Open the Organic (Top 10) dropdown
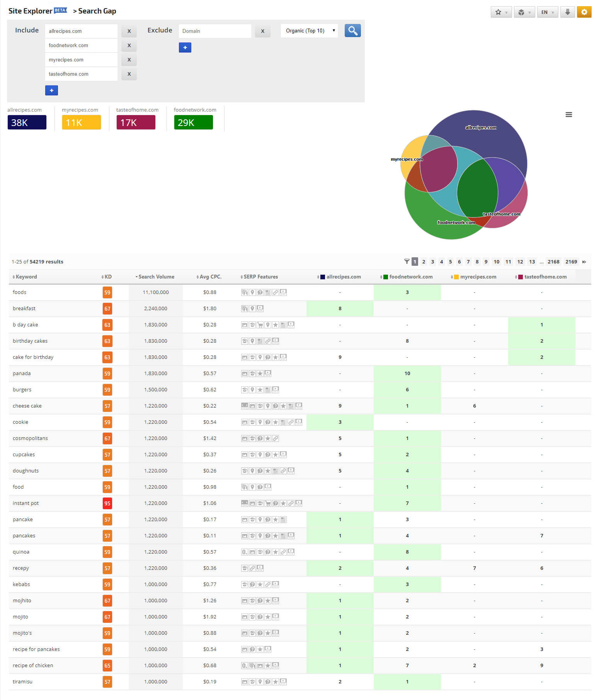 click(309, 31)
